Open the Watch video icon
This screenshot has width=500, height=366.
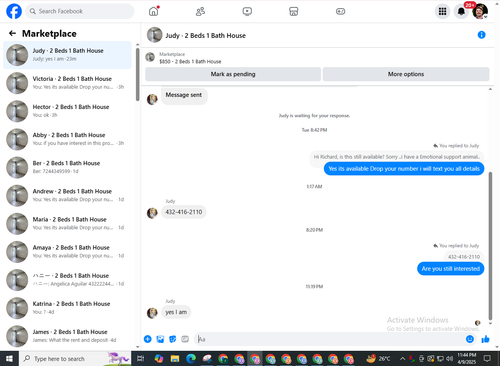tap(247, 12)
